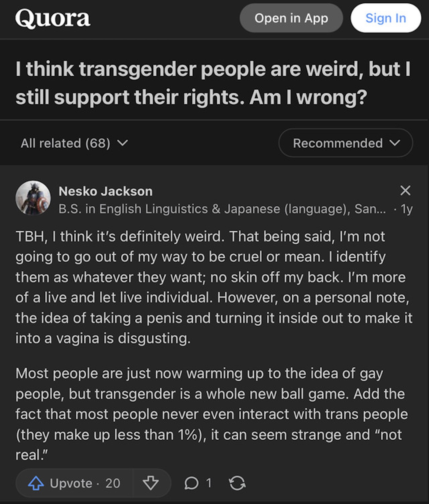
Task: Open the Recommended sort dropdown
Action: point(346,143)
